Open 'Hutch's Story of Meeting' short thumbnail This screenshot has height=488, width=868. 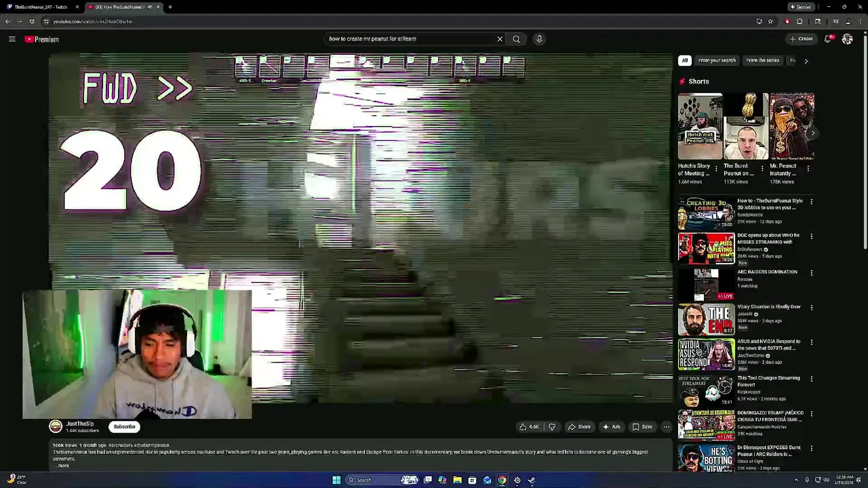(700, 126)
